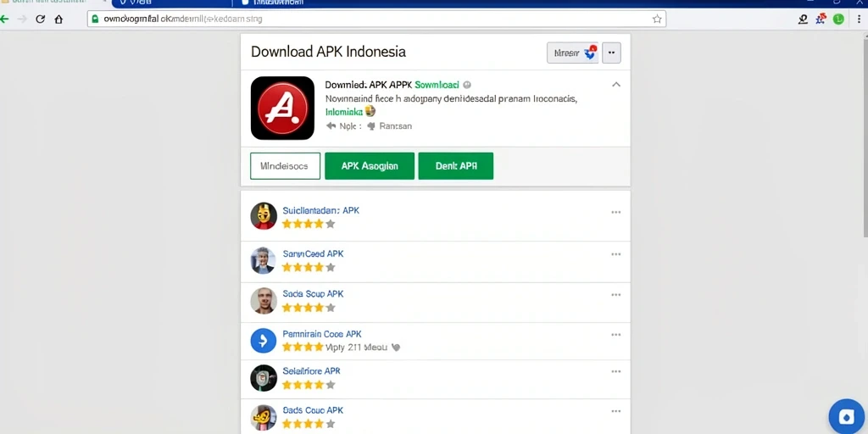Click the green Inlomiaka link
This screenshot has height=434, width=868.
point(344,112)
